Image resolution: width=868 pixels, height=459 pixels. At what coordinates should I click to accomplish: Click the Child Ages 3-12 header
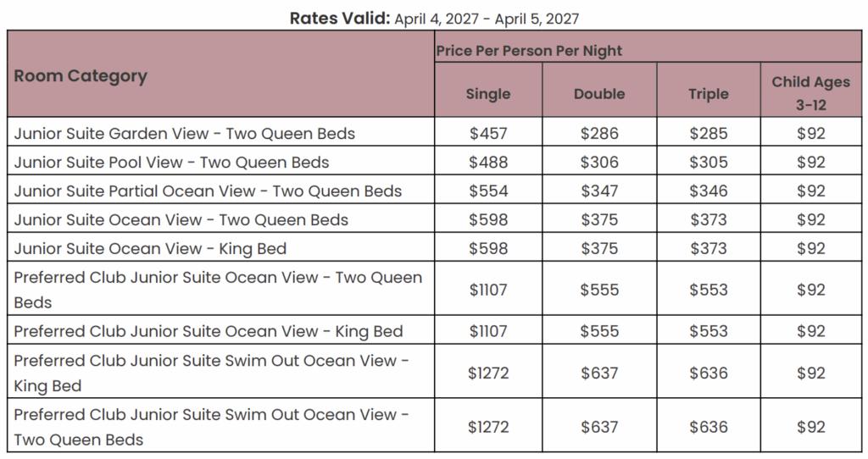pos(810,93)
